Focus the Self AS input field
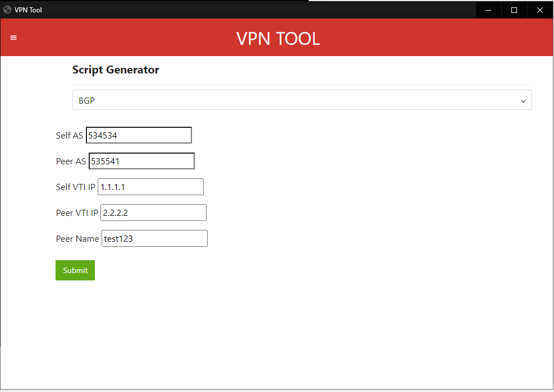Image resolution: width=554 pixels, height=392 pixels. pos(139,135)
